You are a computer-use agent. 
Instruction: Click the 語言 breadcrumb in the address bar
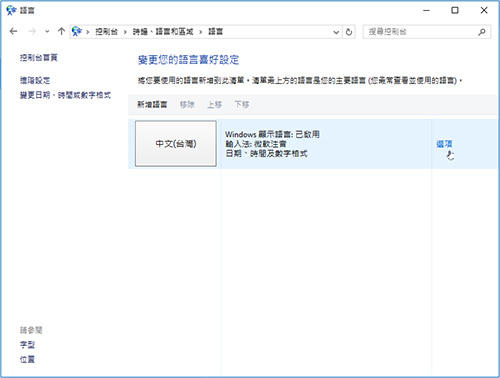(215, 32)
